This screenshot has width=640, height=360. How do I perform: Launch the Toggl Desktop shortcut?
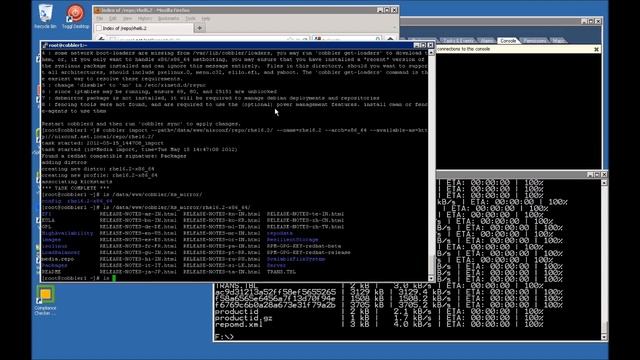click(x=76, y=16)
